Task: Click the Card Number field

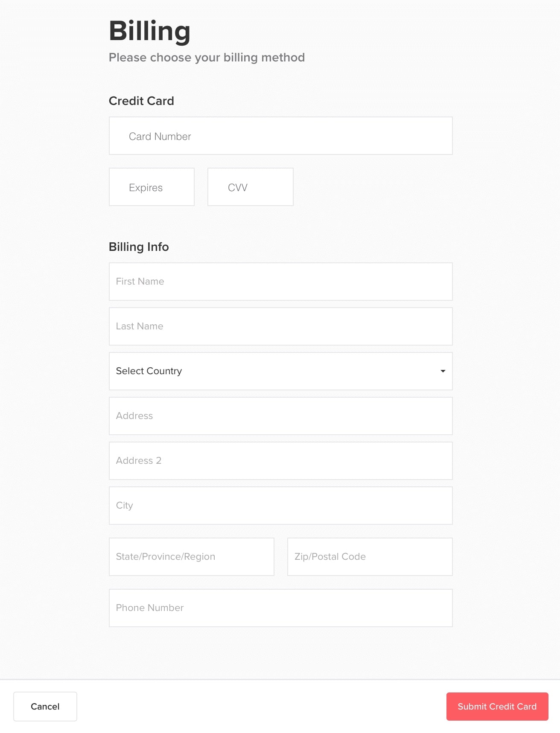Action: tap(280, 136)
